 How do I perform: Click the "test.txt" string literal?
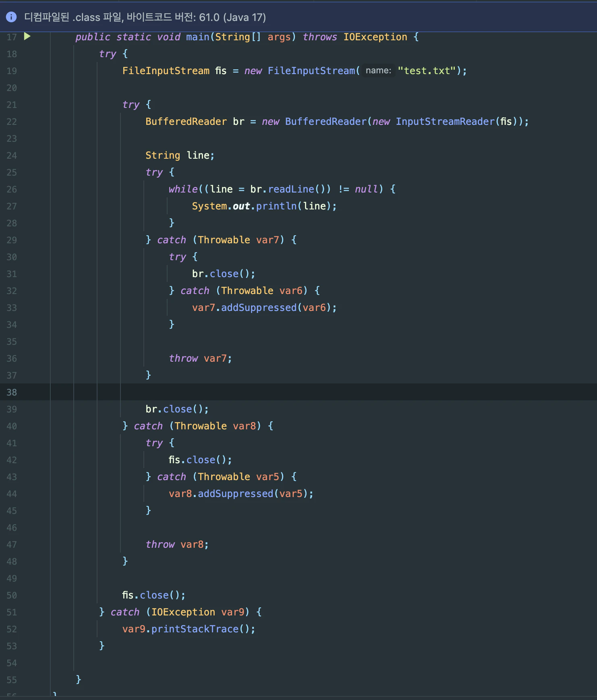[427, 71]
